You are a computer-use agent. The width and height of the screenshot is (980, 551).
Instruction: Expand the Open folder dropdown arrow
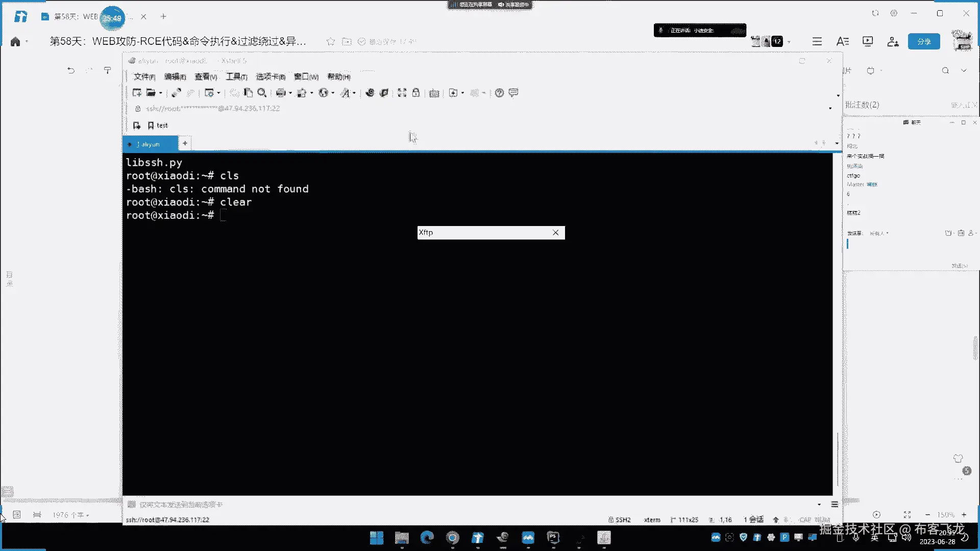(160, 93)
